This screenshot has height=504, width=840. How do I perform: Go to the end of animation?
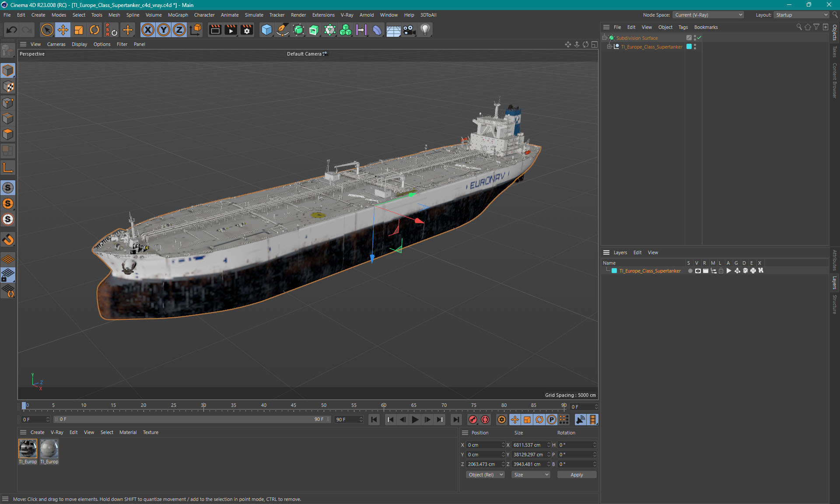click(x=456, y=420)
